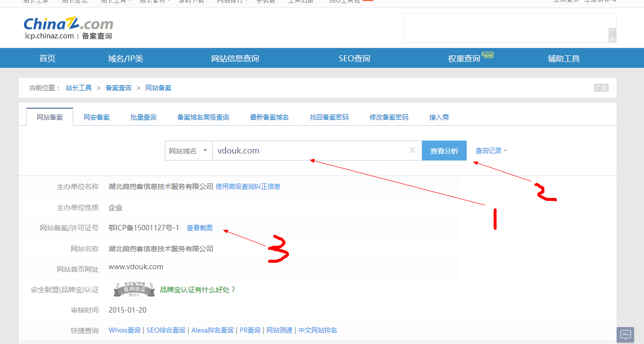Click the 网站首页网址 row label
The image size is (644, 344).
coord(78,269)
